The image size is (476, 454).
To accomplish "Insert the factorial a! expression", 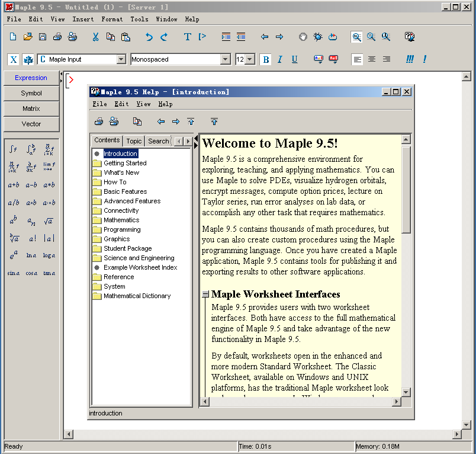I will coord(33,238).
